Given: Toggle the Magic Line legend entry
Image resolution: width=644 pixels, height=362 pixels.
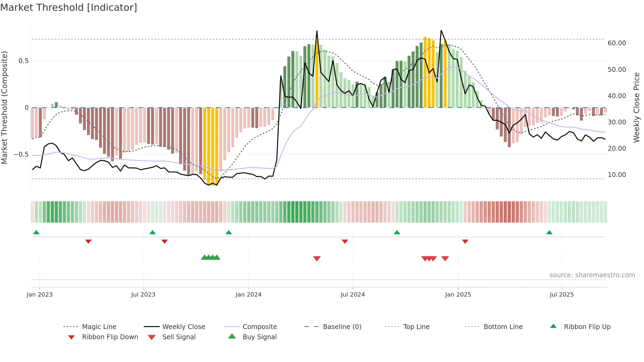Looking at the screenshot, I should pyautogui.click(x=90, y=327).
